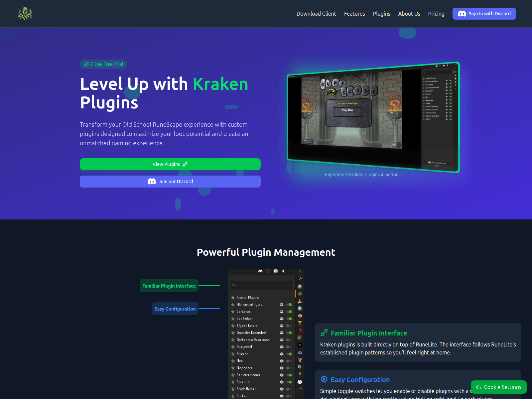The height and width of the screenshot is (399, 532).
Task: Click the star next to Perilous Moons
Action: [233, 375]
